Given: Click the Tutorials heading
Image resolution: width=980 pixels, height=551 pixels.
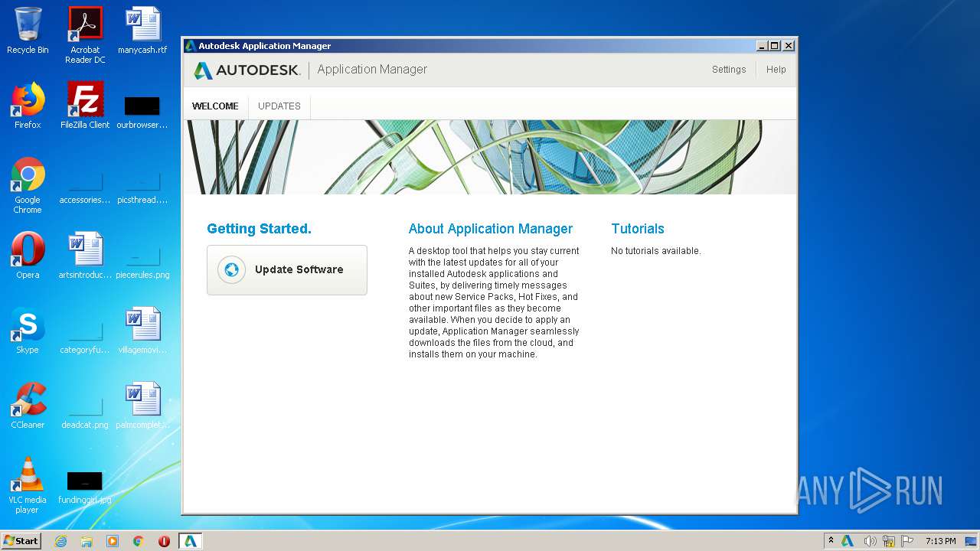Looking at the screenshot, I should click(638, 229).
